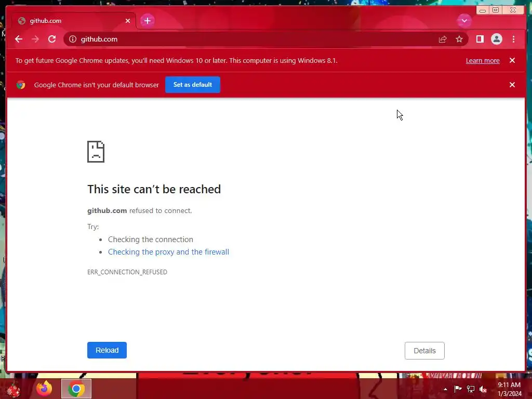Click the Chrome logo in the infobar

(x=21, y=85)
